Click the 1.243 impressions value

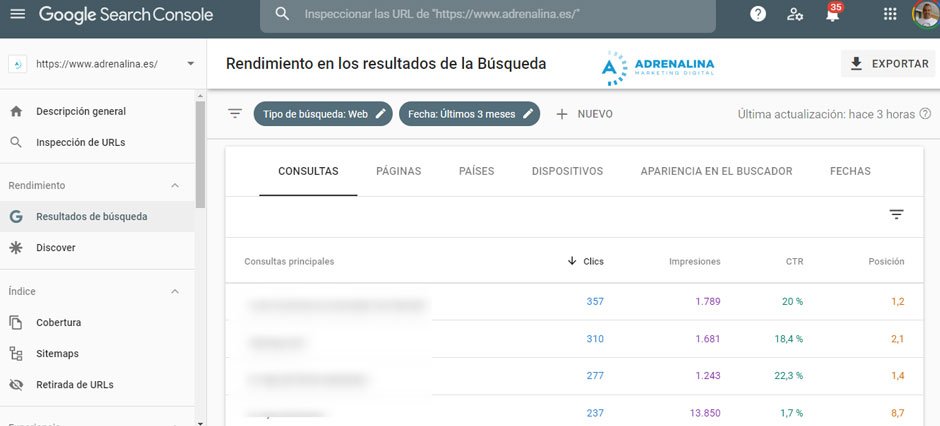click(708, 376)
